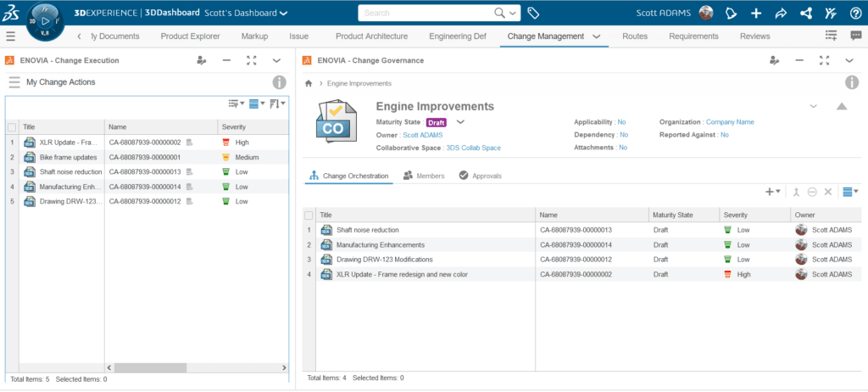Open the left list view mode dropdown

[x=256, y=104]
